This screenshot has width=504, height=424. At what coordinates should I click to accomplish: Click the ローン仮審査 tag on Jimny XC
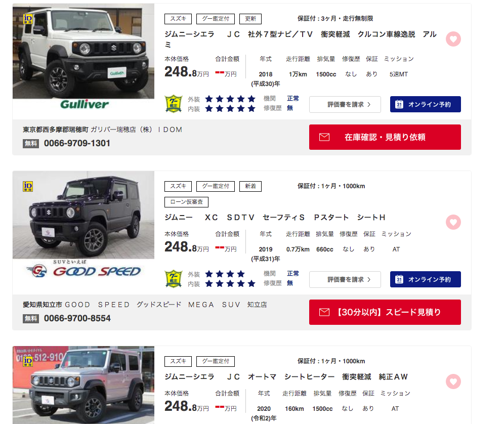pos(186,202)
